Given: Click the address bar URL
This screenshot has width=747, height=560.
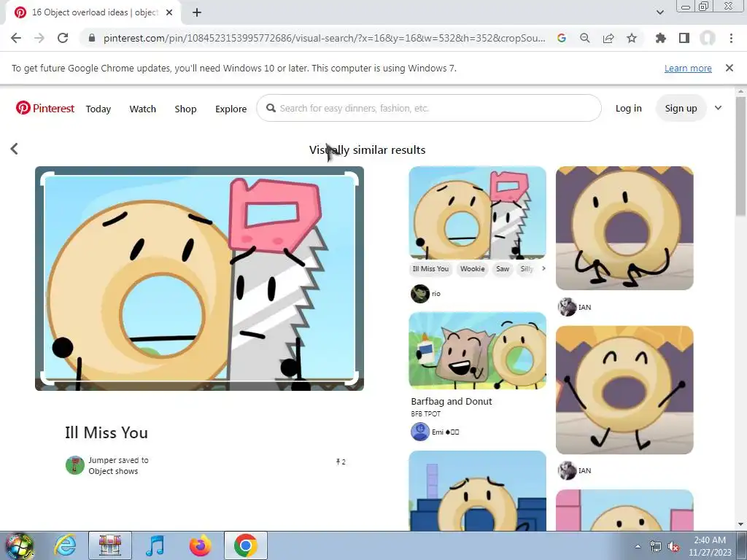Looking at the screenshot, I should pyautogui.click(x=324, y=38).
